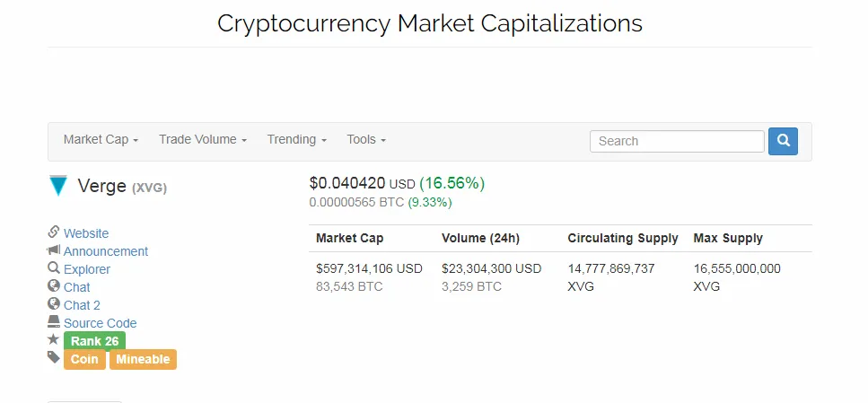Viewport: 868px width, 403px height.
Task: Click the megaphone icon beside Announcement
Action: (x=54, y=250)
